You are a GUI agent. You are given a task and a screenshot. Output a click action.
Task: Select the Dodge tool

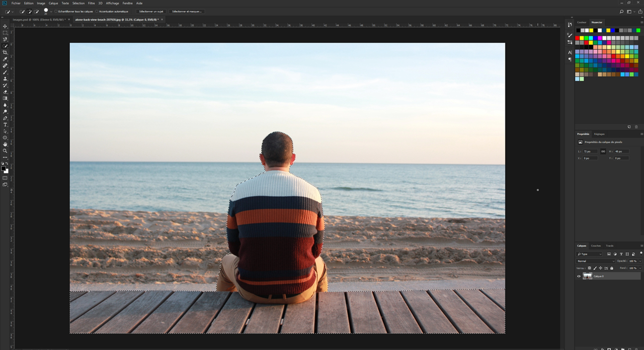tap(5, 111)
